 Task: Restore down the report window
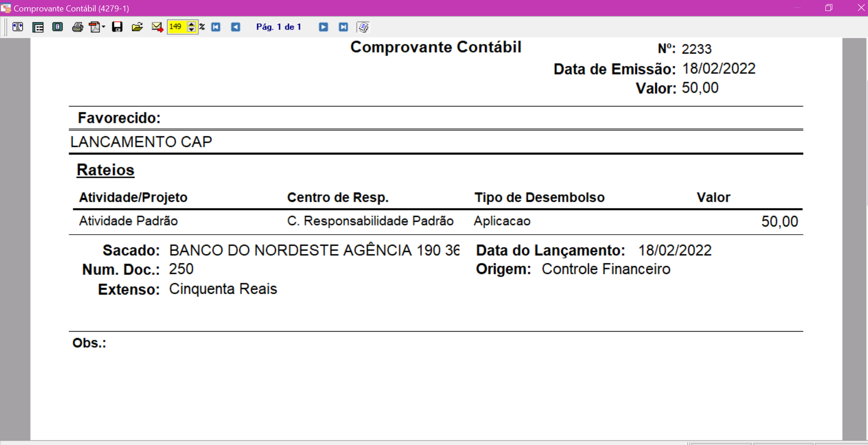pyautogui.click(x=829, y=8)
